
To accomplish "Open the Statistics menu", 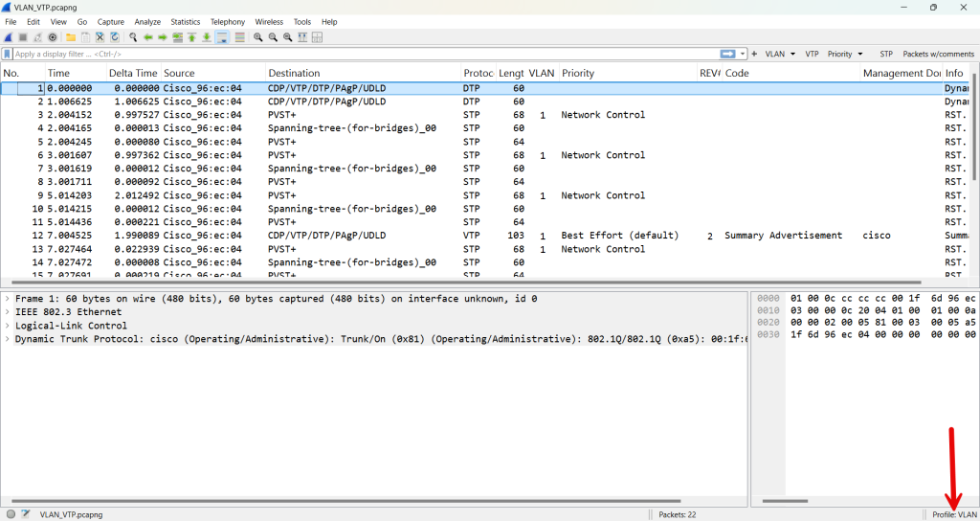I will [186, 21].
